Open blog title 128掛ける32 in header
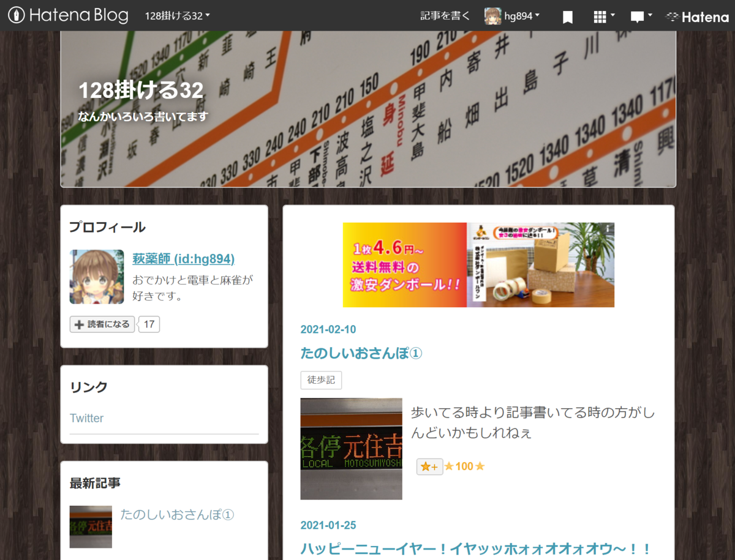The width and height of the screenshot is (735, 560). tap(141, 90)
